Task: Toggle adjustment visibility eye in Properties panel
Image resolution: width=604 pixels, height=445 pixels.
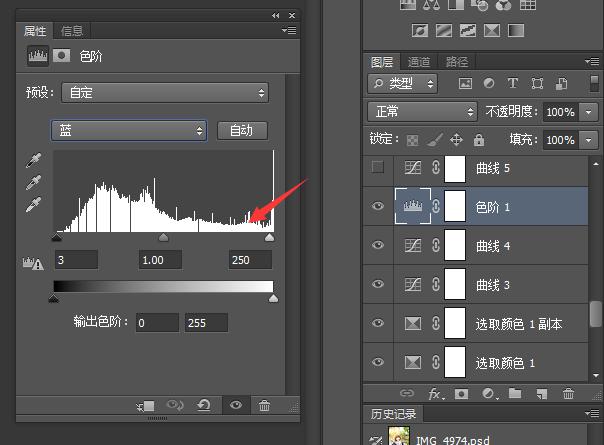Action: tap(236, 405)
